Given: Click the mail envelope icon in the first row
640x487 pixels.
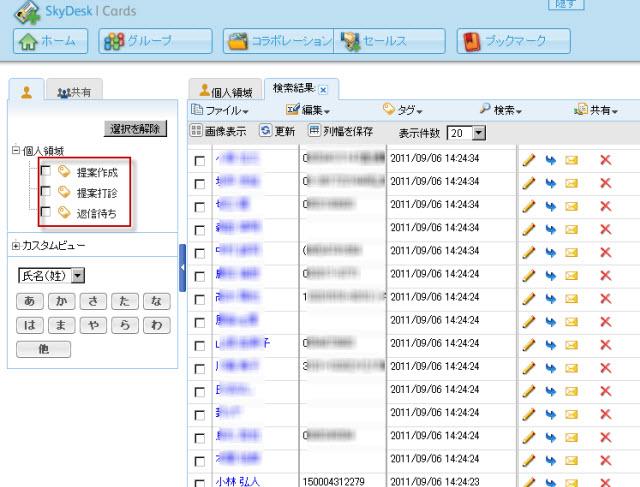Looking at the screenshot, I should [x=571, y=160].
